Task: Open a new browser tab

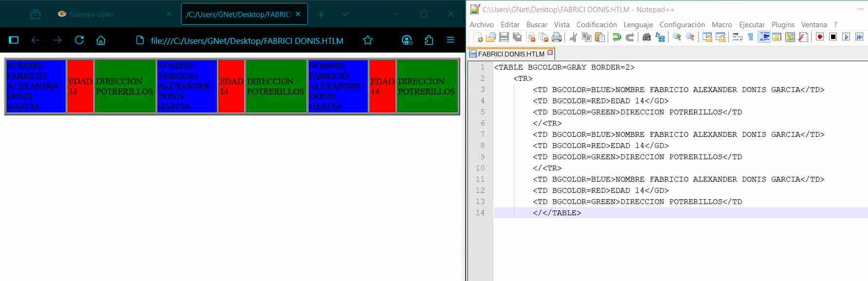Action: (x=321, y=14)
